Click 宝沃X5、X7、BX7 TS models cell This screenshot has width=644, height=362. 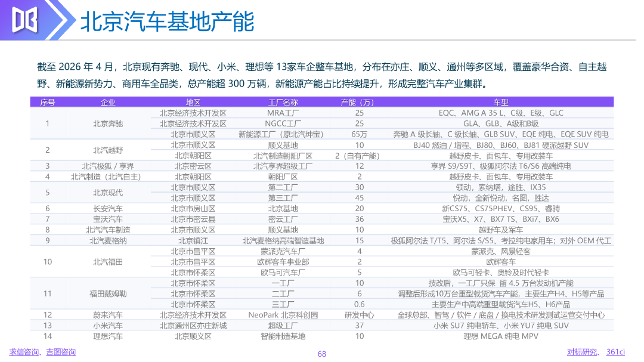pos(501,219)
